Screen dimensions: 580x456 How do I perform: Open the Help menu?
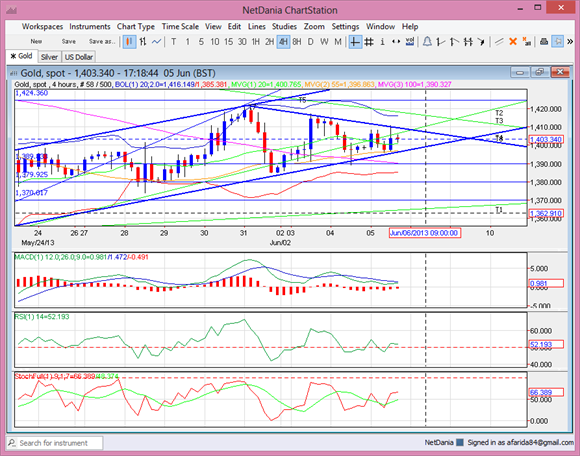[410, 27]
